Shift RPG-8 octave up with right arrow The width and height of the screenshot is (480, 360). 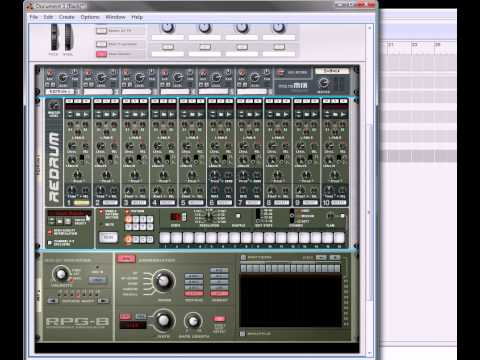104,301
